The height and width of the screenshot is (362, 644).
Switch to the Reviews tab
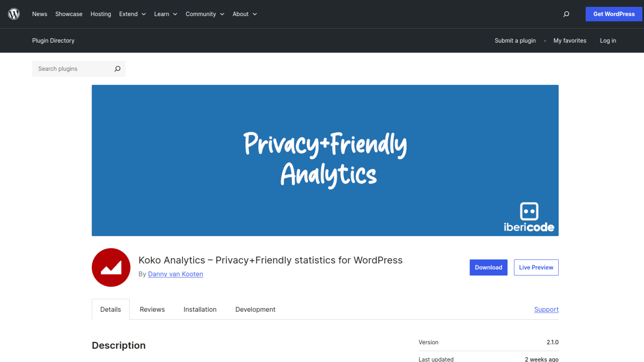(x=152, y=309)
